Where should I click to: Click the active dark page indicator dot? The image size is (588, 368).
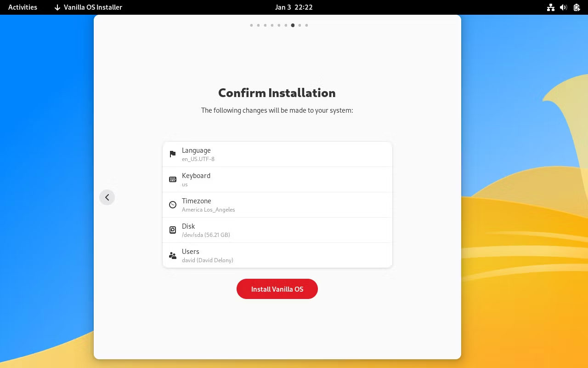293,25
